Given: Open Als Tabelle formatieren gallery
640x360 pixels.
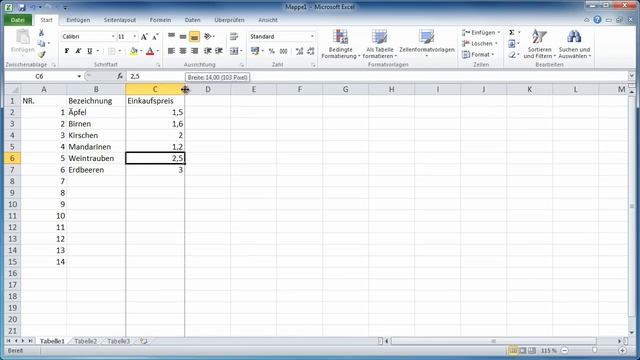Looking at the screenshot, I should click(x=380, y=44).
